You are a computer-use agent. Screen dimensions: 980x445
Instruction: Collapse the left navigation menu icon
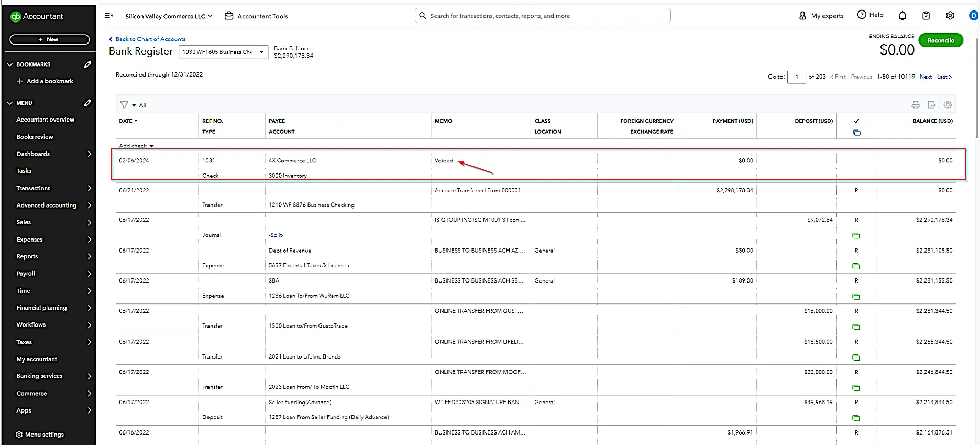point(108,16)
